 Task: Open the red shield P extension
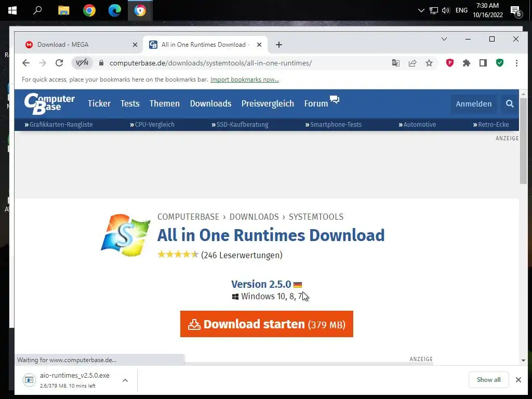point(449,63)
